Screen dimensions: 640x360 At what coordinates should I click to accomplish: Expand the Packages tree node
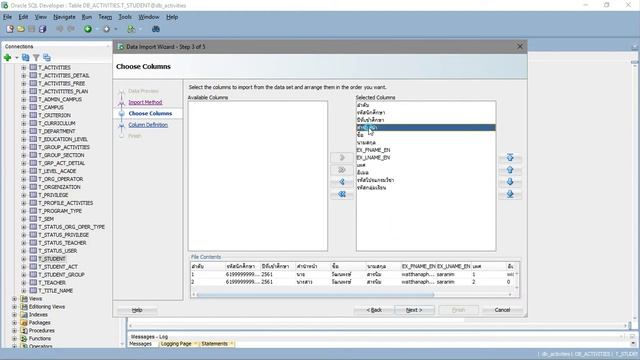[15, 322]
